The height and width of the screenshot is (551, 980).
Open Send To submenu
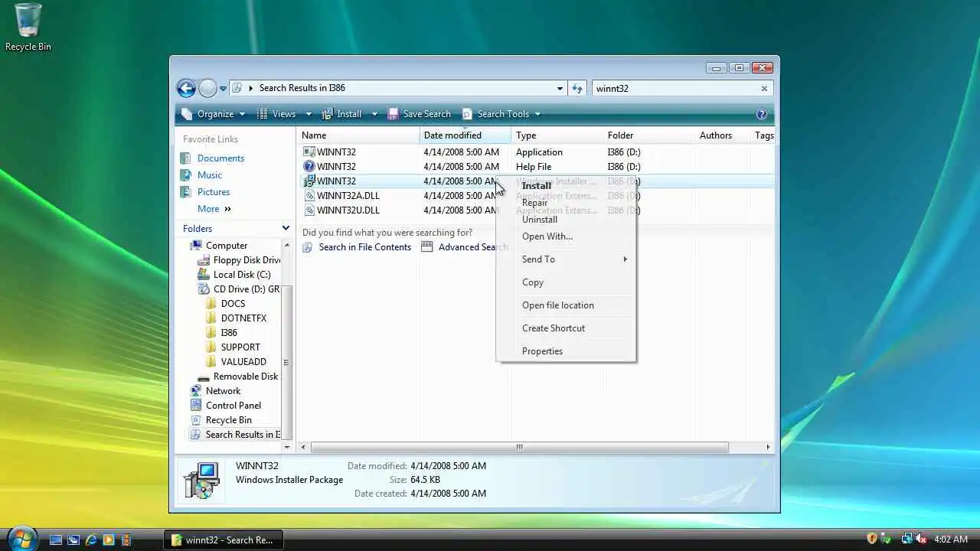pyautogui.click(x=566, y=259)
